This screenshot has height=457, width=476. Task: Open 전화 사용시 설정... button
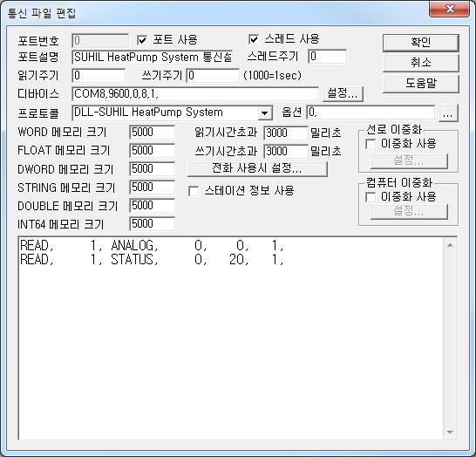point(257,168)
